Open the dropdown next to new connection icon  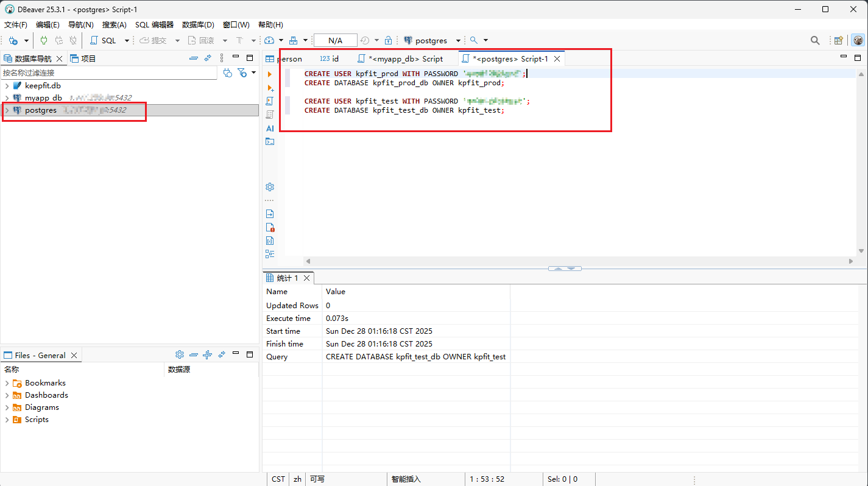[26, 40]
